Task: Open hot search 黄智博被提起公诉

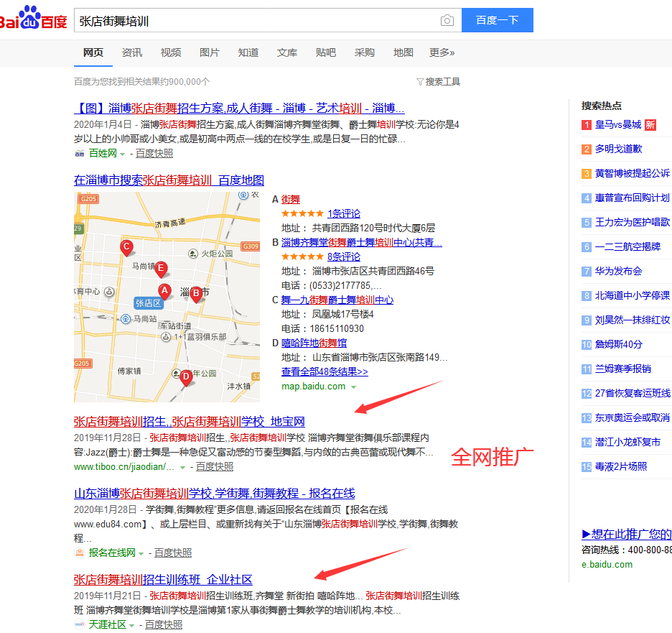Action: pyautogui.click(x=632, y=173)
